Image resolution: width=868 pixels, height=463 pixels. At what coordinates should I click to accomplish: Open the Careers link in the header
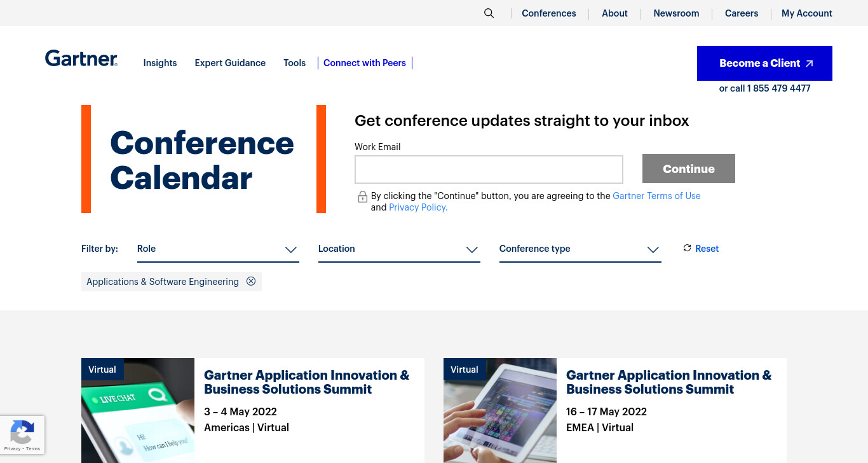click(x=742, y=13)
